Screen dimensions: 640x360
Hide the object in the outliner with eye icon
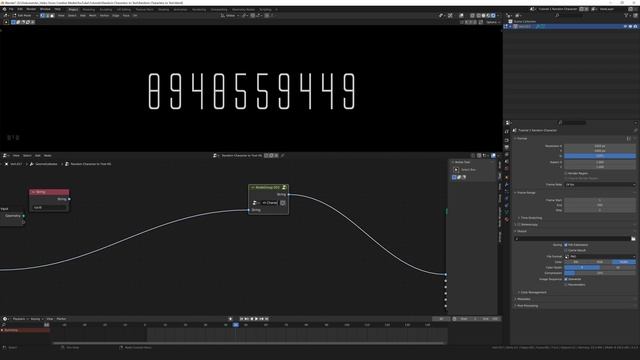pyautogui.click(x=625, y=27)
